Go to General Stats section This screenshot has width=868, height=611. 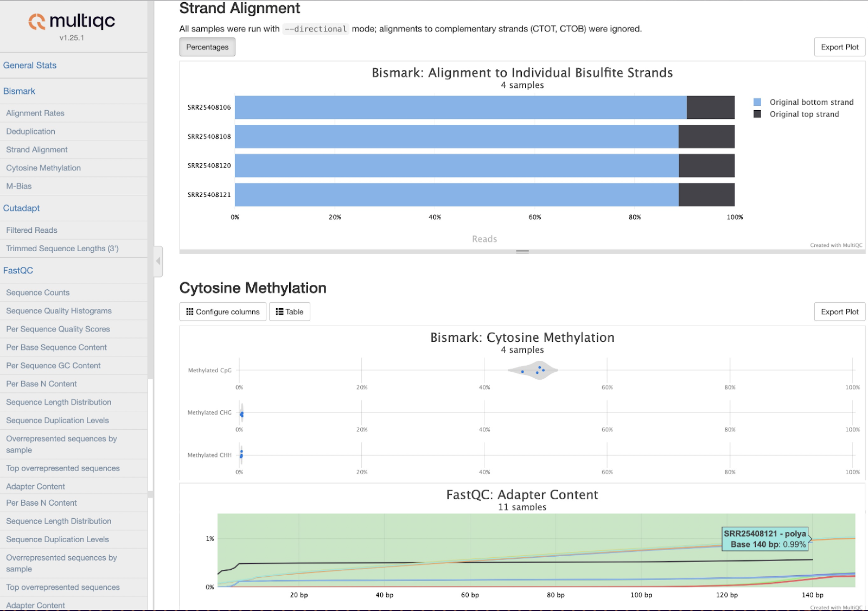(30, 65)
